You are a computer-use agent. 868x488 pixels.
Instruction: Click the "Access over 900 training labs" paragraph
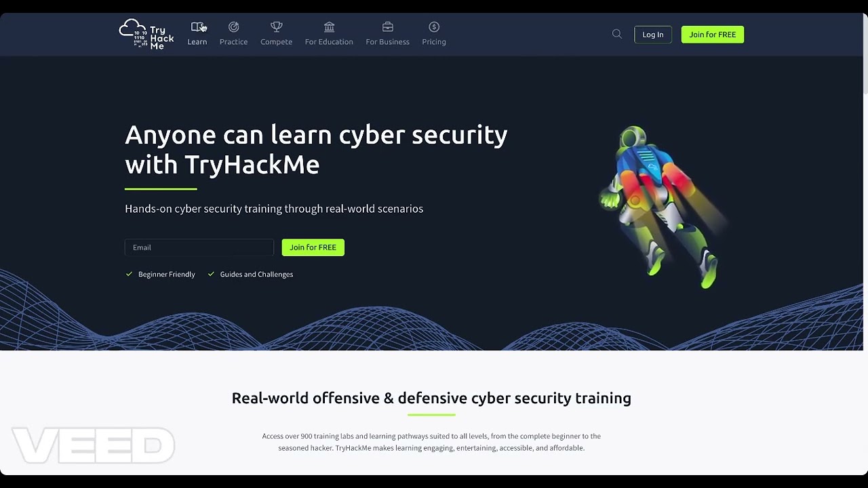(431, 442)
